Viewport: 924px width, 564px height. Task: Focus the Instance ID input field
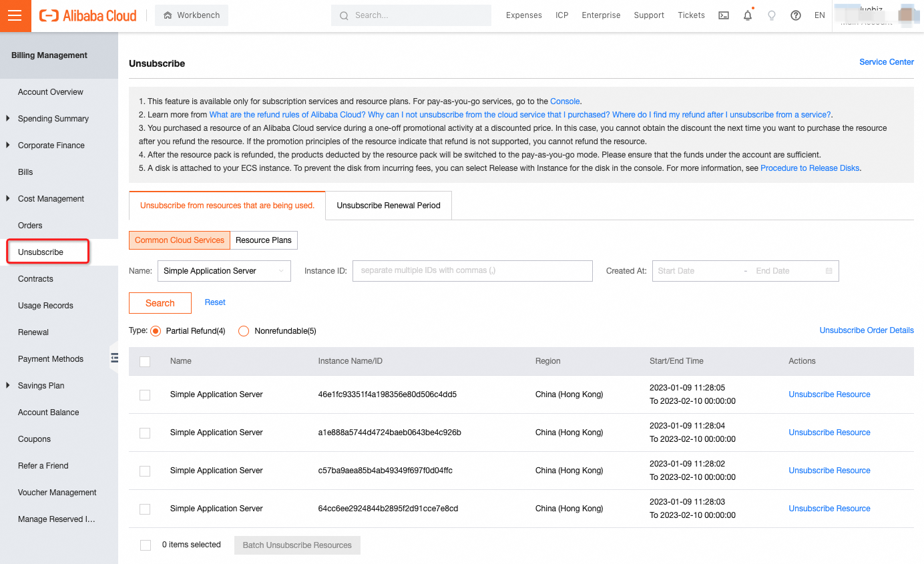pos(473,271)
